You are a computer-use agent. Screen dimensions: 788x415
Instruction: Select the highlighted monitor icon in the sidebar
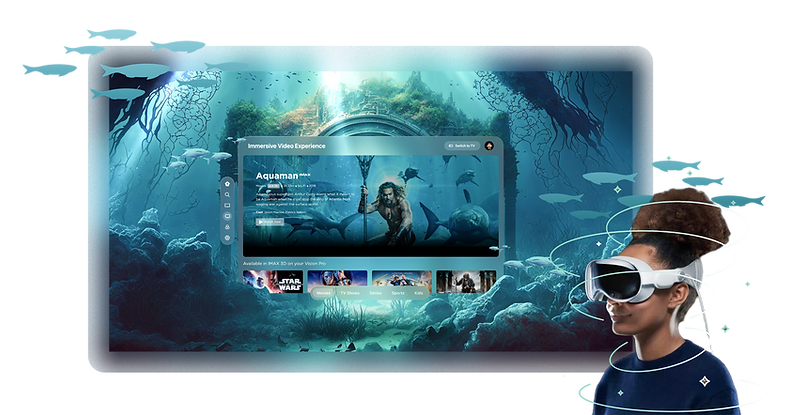(x=227, y=216)
